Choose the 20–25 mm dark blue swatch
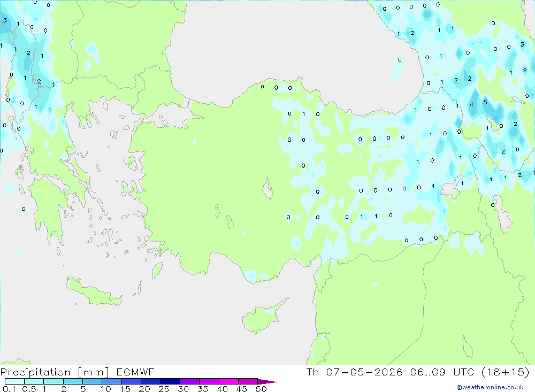 coord(150,381)
